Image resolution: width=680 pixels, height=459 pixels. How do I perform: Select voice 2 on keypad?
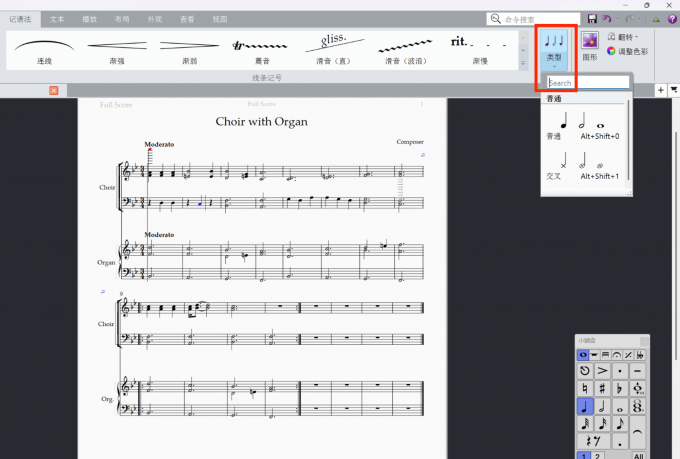[597, 456]
